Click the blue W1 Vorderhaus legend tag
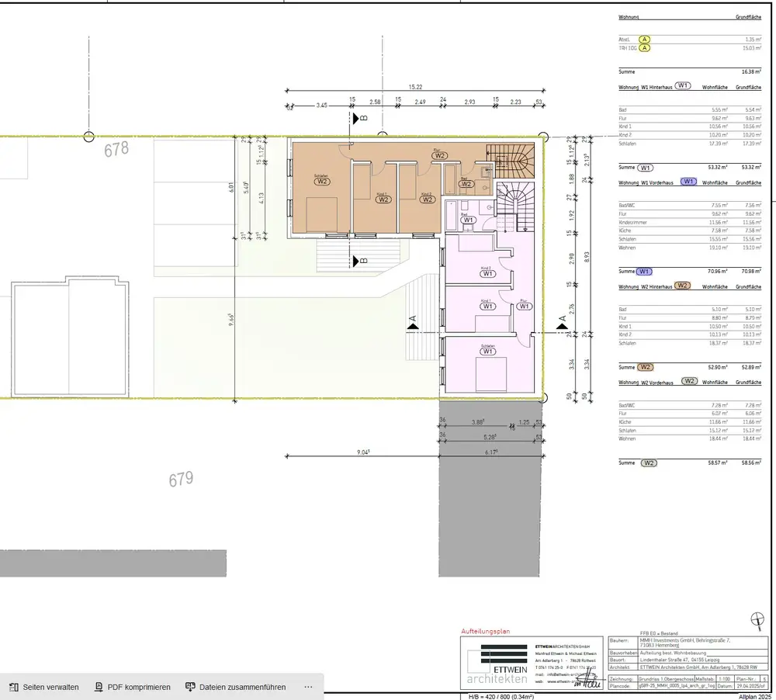 pos(688,182)
